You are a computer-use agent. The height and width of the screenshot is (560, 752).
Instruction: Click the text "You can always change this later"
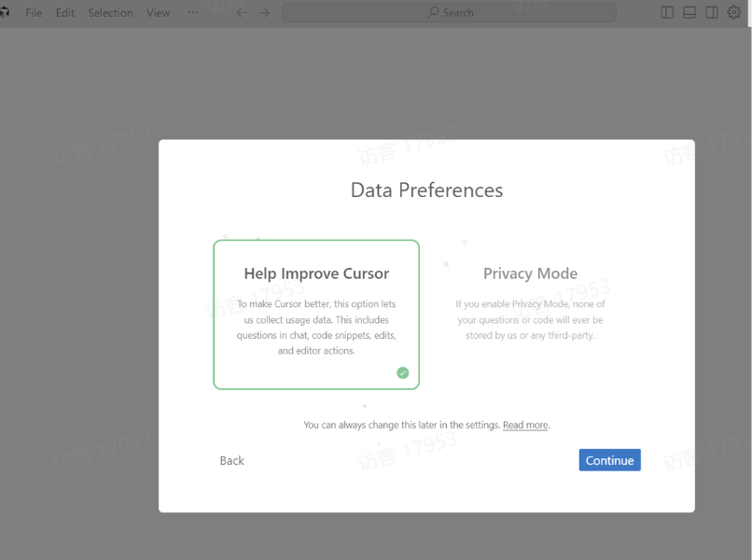click(x=369, y=425)
